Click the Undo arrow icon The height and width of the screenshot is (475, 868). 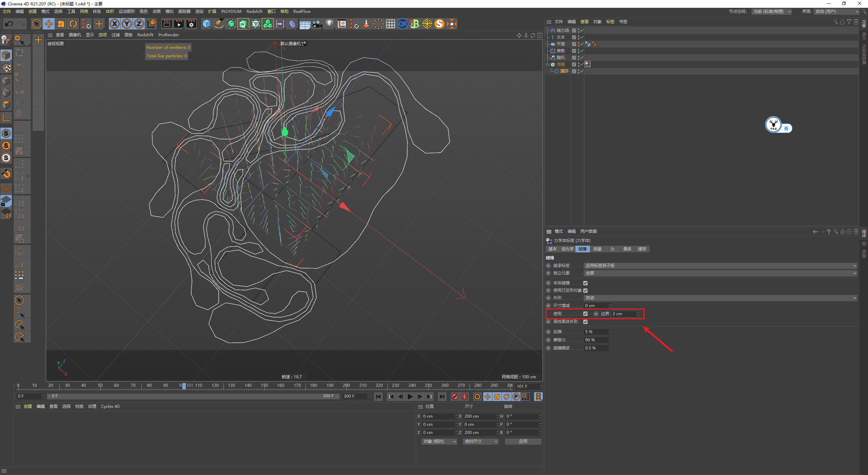pos(9,24)
